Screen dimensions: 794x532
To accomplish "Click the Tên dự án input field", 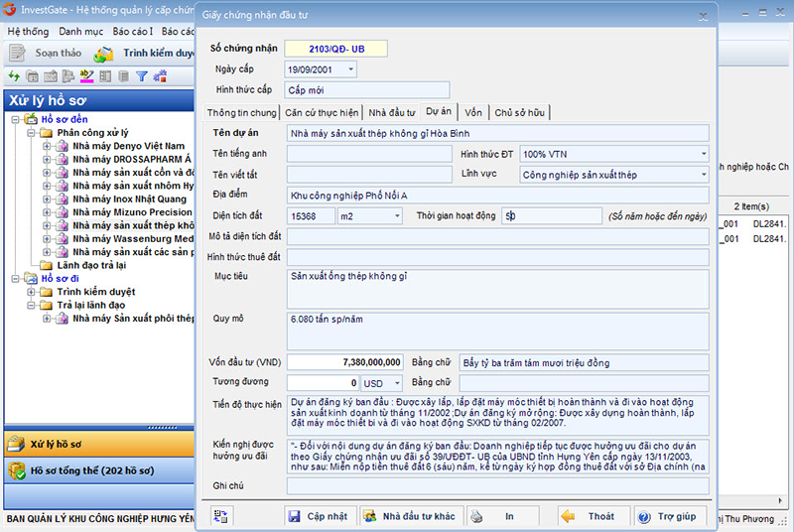I will click(x=497, y=134).
